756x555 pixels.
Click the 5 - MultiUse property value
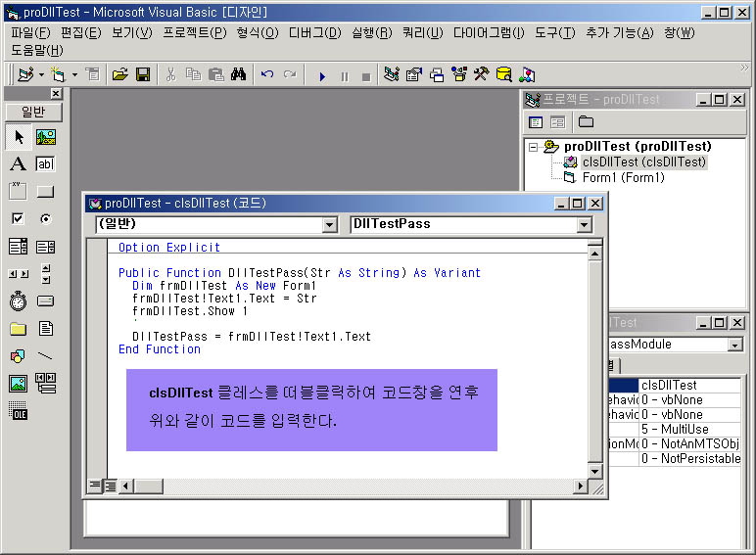tap(690, 429)
